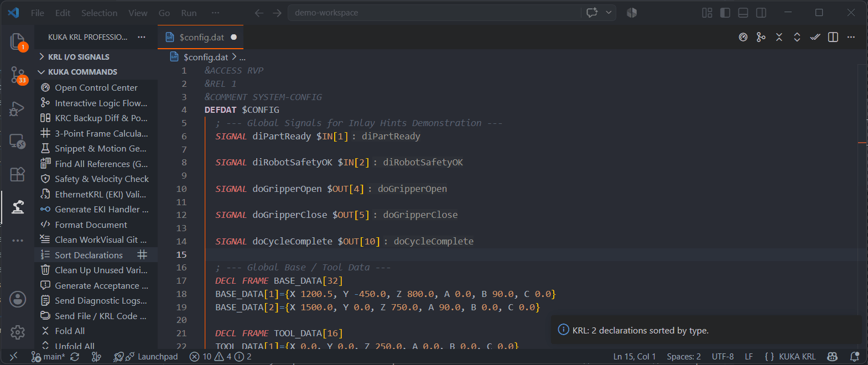
Task: Open the Accounts menu icon
Action: tap(18, 299)
